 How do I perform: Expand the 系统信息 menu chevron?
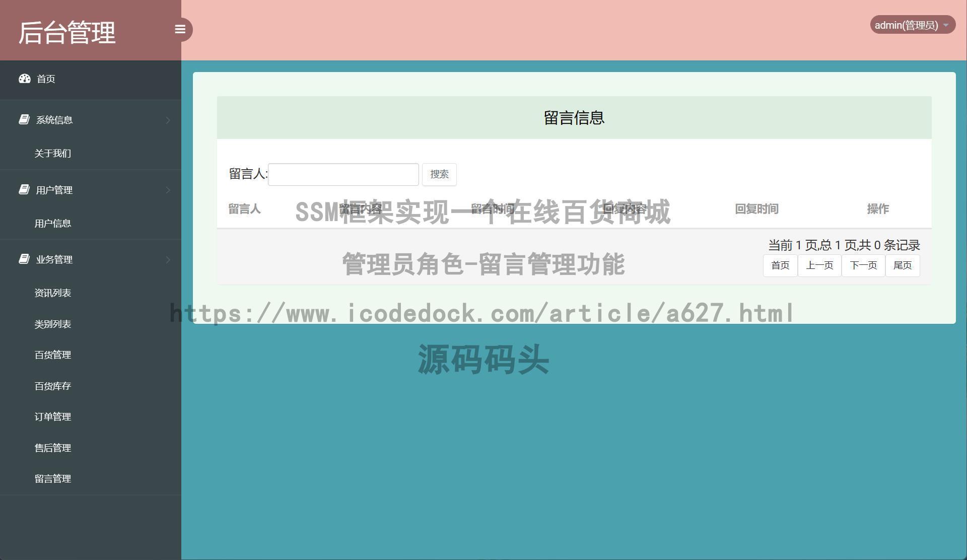(168, 120)
